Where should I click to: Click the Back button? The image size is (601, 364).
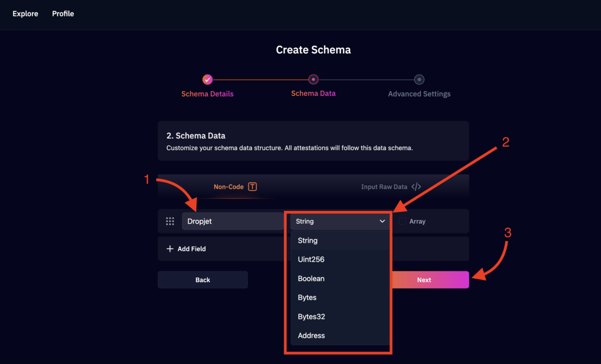[202, 280]
